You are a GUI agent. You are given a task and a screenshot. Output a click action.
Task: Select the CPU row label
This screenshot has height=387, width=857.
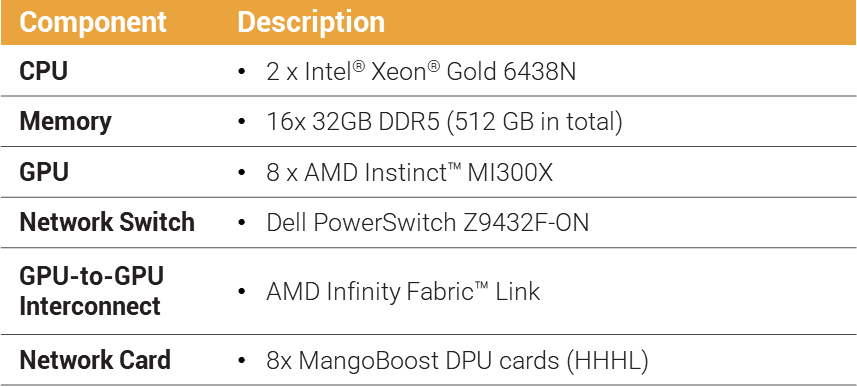[43, 72]
